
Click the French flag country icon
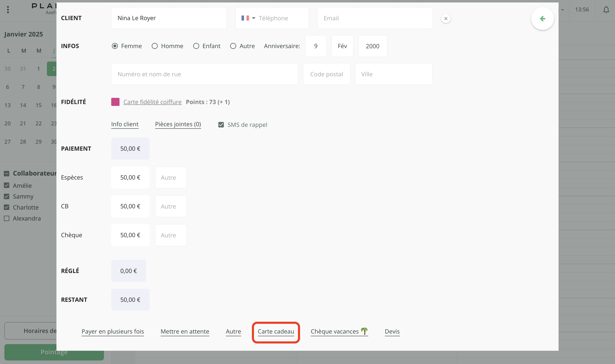(x=245, y=18)
